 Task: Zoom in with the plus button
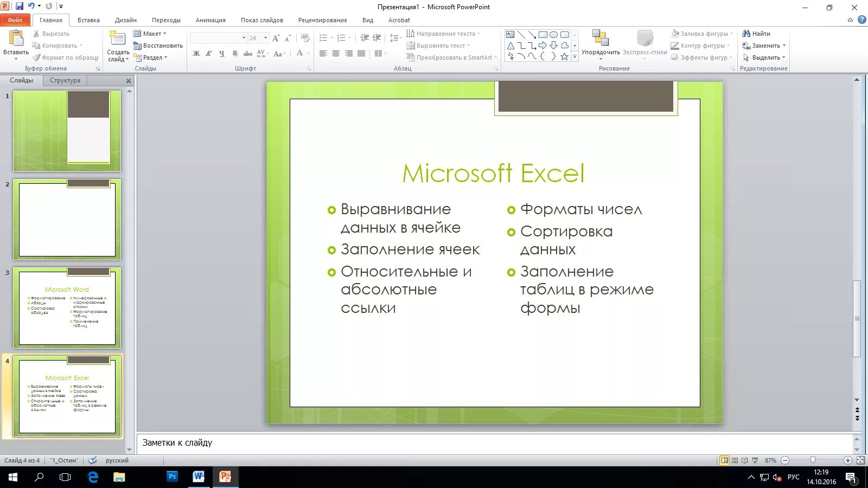click(x=847, y=460)
